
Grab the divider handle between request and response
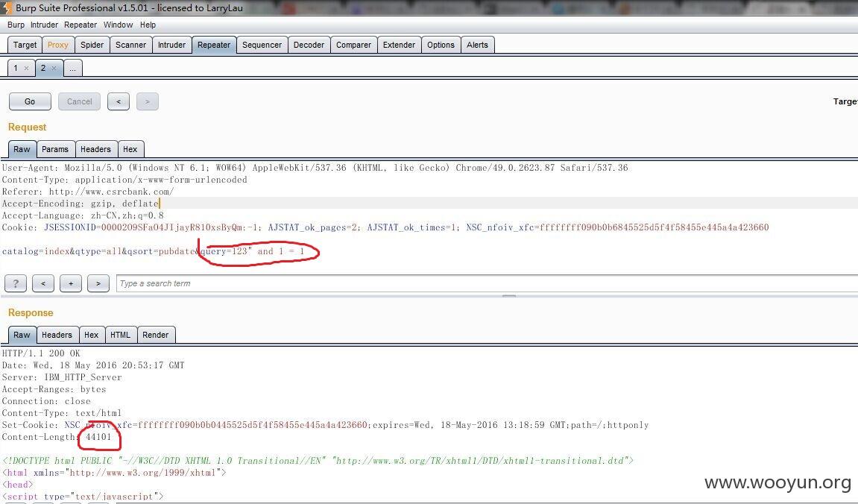tap(509, 295)
